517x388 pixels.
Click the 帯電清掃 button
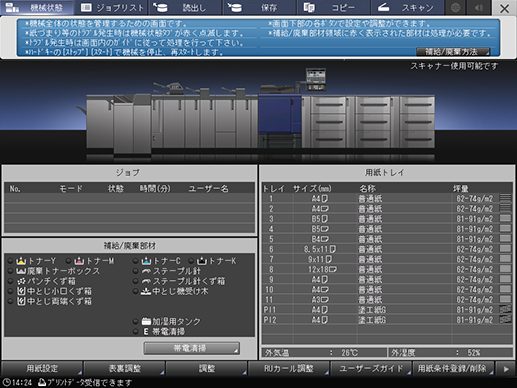pyautogui.click(x=192, y=348)
